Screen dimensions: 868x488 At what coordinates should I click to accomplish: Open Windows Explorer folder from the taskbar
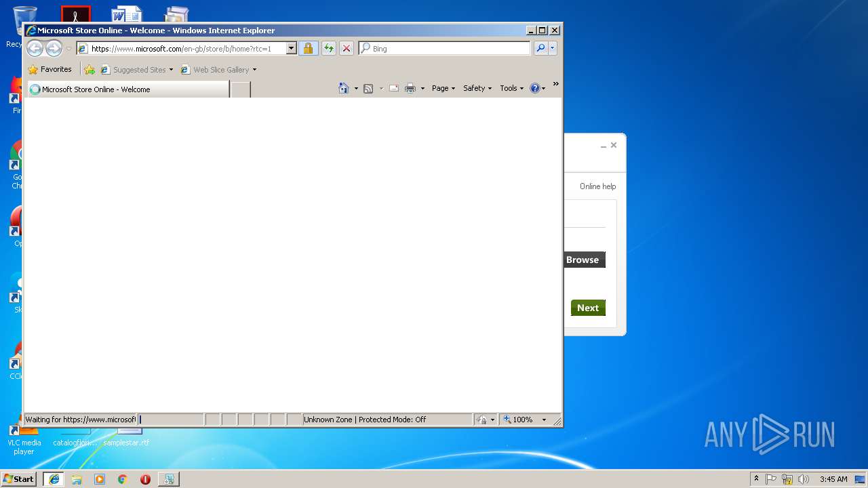coord(77,479)
